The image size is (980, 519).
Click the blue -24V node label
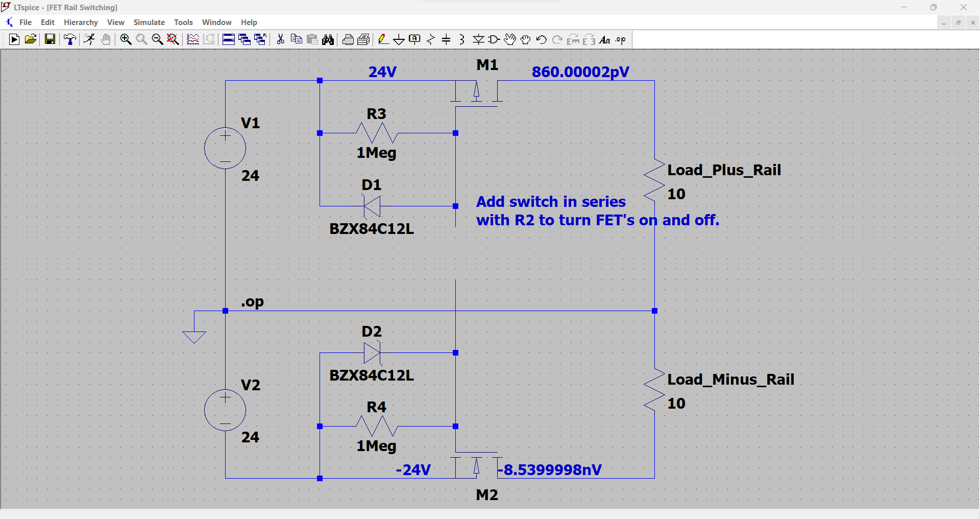(413, 470)
